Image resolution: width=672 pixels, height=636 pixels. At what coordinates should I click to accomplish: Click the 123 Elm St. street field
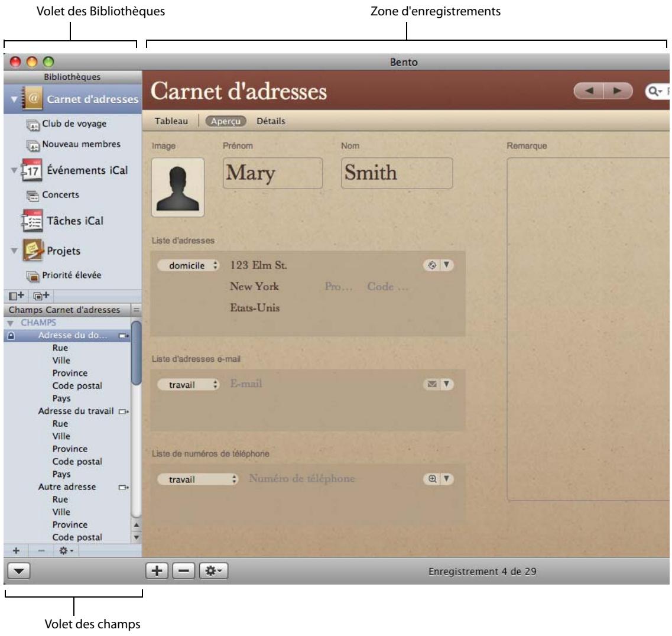(x=258, y=265)
